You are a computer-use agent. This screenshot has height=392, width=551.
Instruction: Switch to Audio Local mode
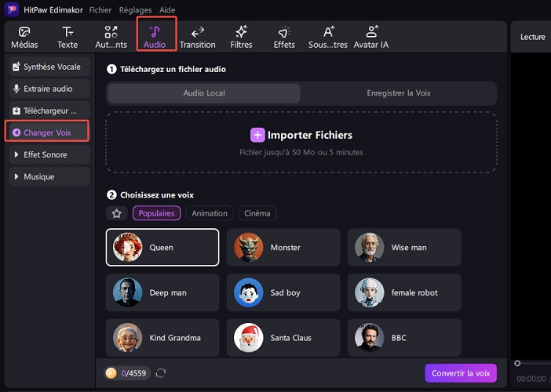pyautogui.click(x=204, y=93)
